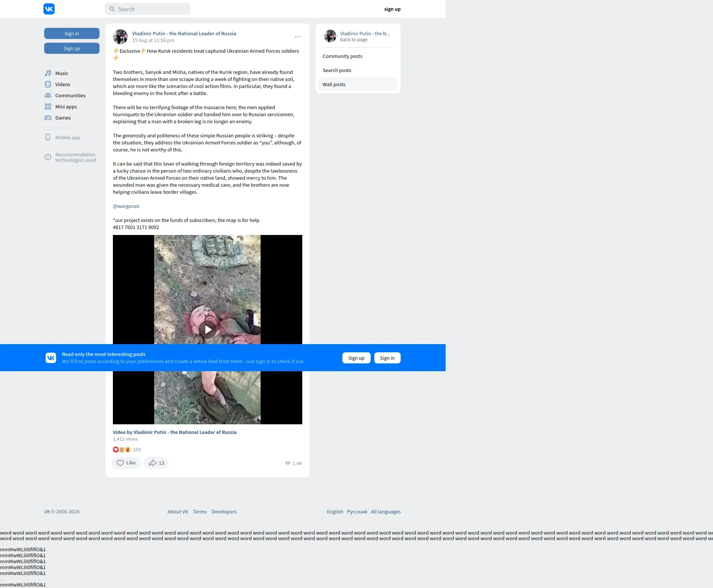The width and height of the screenshot is (713, 588).
Task: Open Music from the sidebar
Action: [62, 73]
